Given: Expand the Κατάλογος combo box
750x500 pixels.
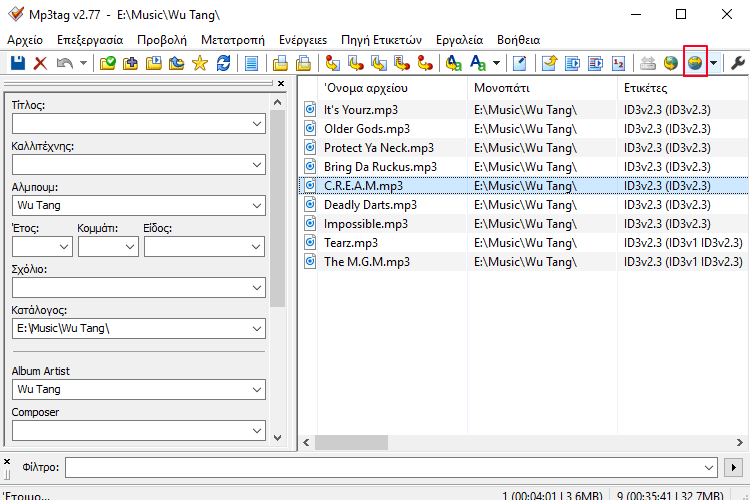Looking at the screenshot, I should 256,329.
